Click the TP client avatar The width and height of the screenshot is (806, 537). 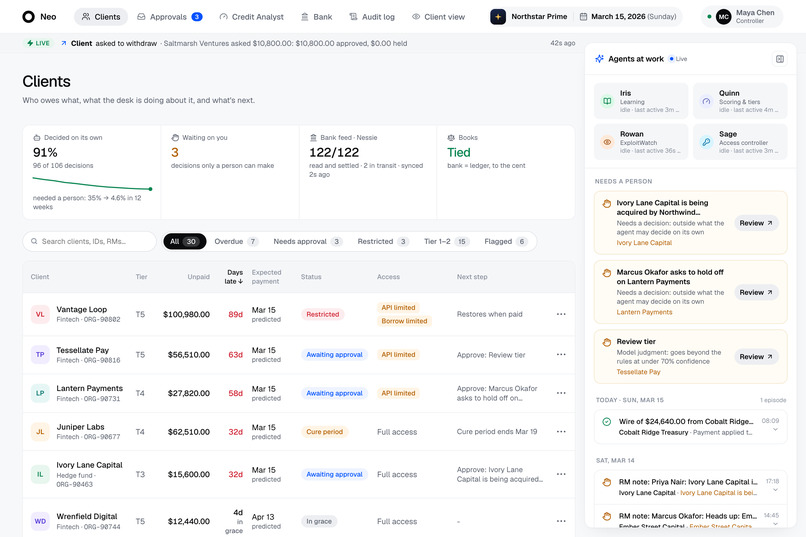(x=40, y=355)
